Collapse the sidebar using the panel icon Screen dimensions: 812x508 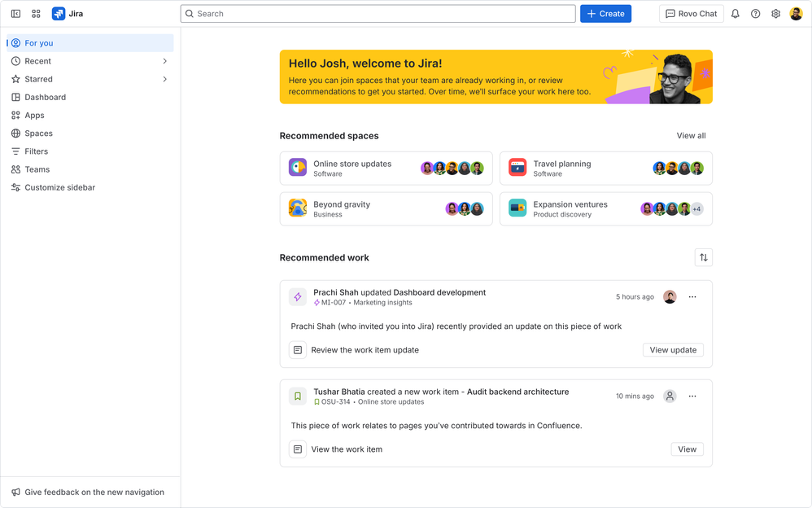15,14
